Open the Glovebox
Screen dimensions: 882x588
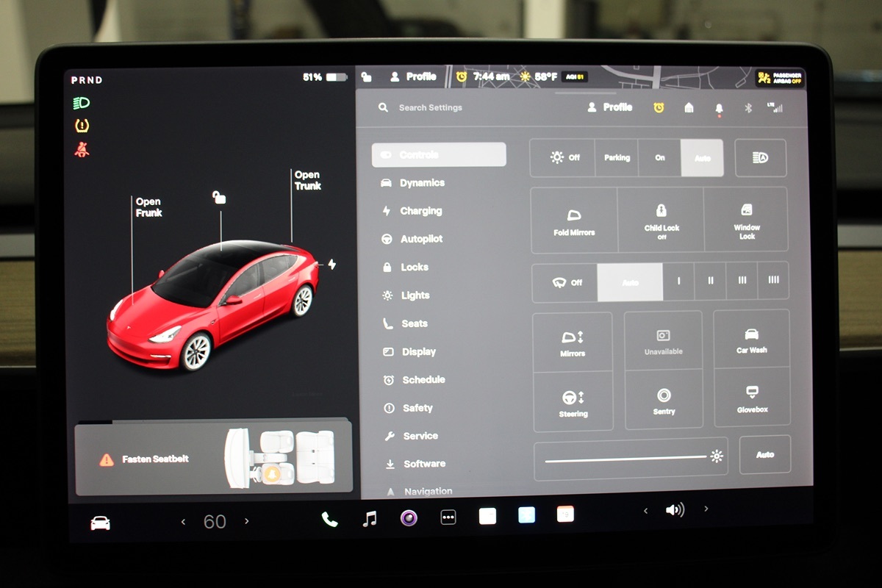pos(751,398)
